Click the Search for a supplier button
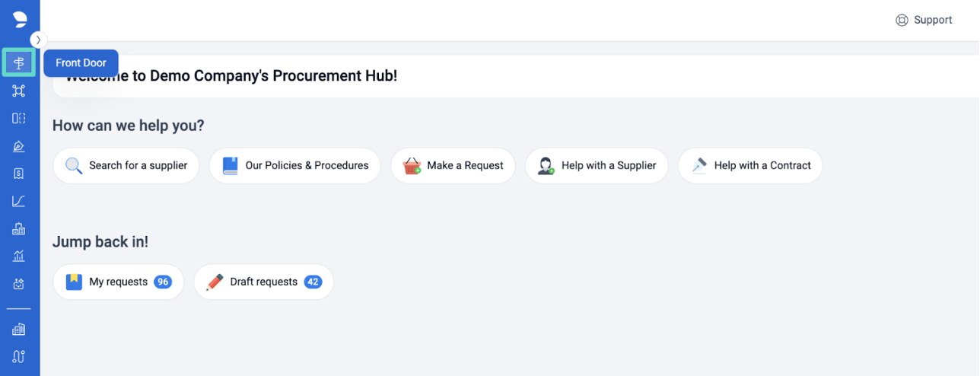This screenshot has width=980, height=376. tap(126, 165)
